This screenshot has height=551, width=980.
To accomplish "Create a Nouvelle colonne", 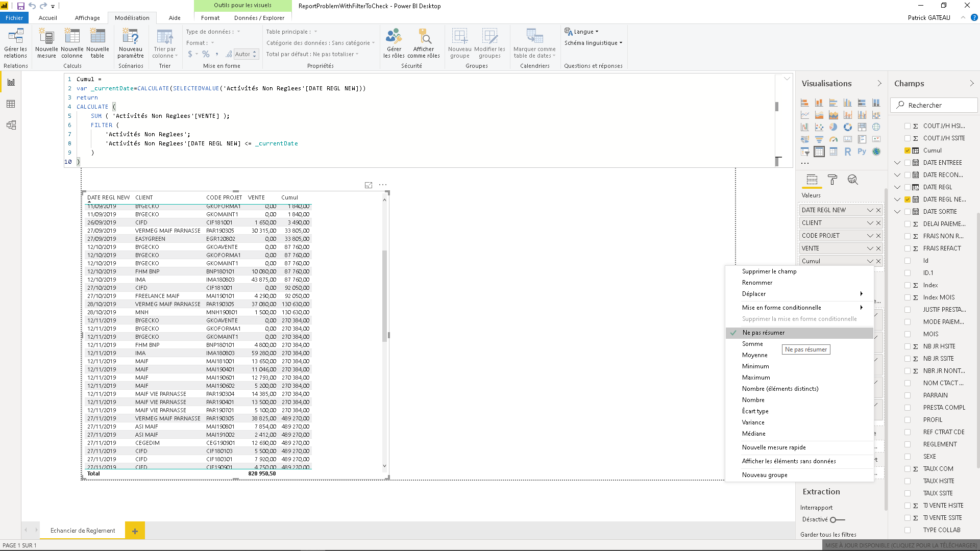I will coord(72,43).
